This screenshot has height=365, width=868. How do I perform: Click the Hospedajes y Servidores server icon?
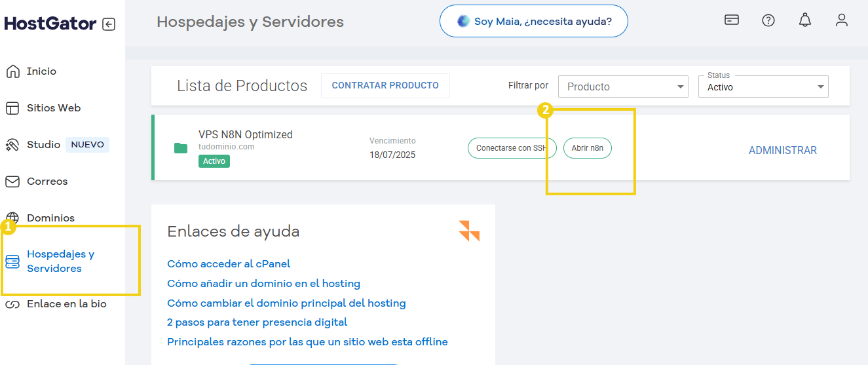coord(12,262)
